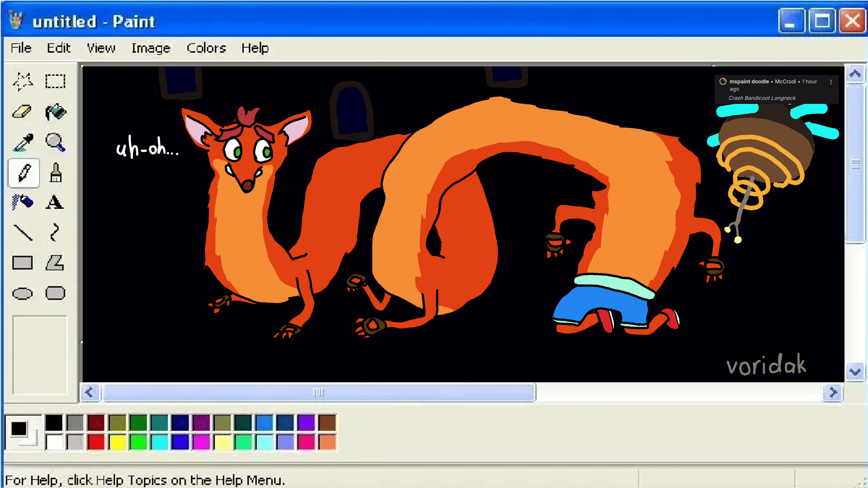Click the vertical scrollbar thumb
Screen dimensions: 868x488
coord(855,164)
